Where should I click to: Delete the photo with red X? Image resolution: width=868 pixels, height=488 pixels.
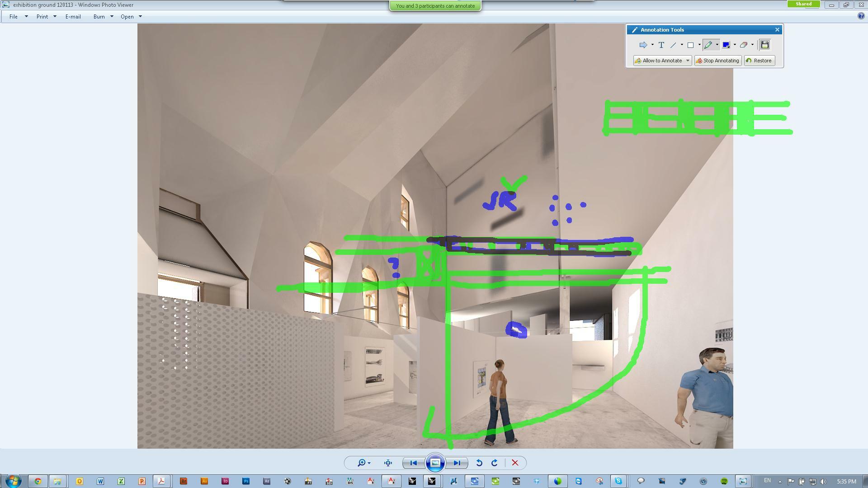tap(515, 463)
